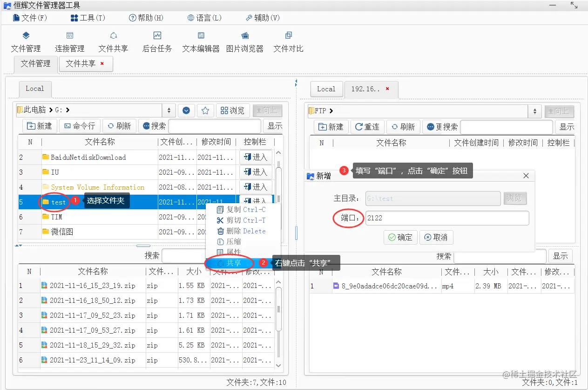The image size is (588, 390).
Task: Click the 端口 port input field
Action: tap(447, 218)
